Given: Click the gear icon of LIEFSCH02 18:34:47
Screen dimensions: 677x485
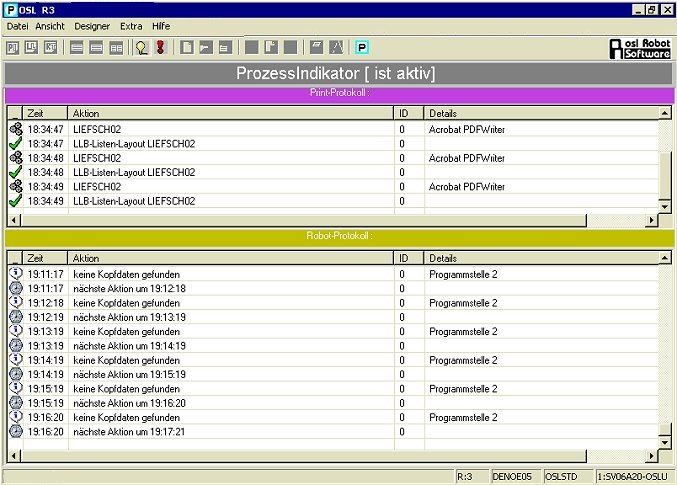Looking at the screenshot, I should tap(16, 129).
